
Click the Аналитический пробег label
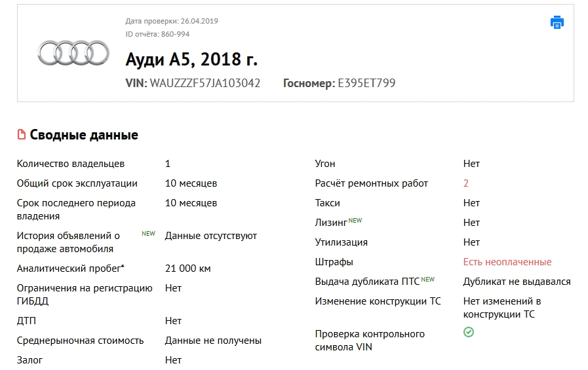[71, 268]
